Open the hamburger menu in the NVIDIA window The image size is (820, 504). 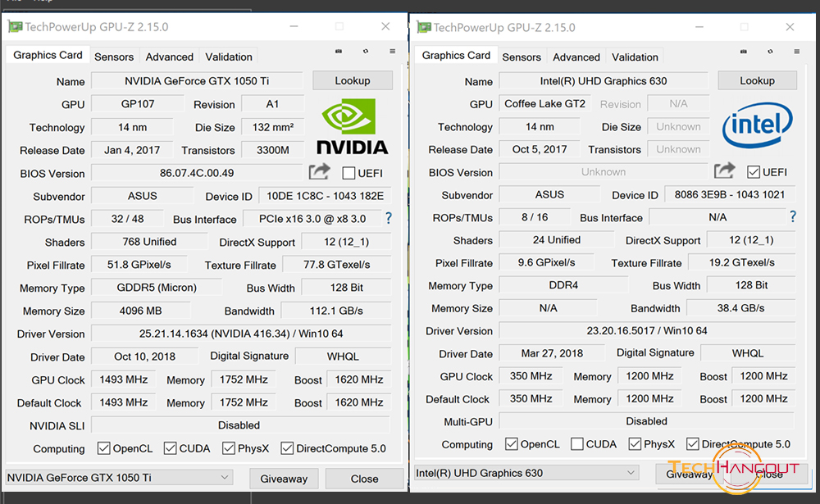point(392,52)
